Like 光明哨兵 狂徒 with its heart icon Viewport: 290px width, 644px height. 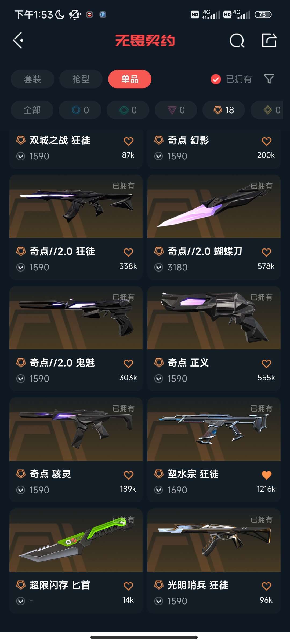click(266, 586)
